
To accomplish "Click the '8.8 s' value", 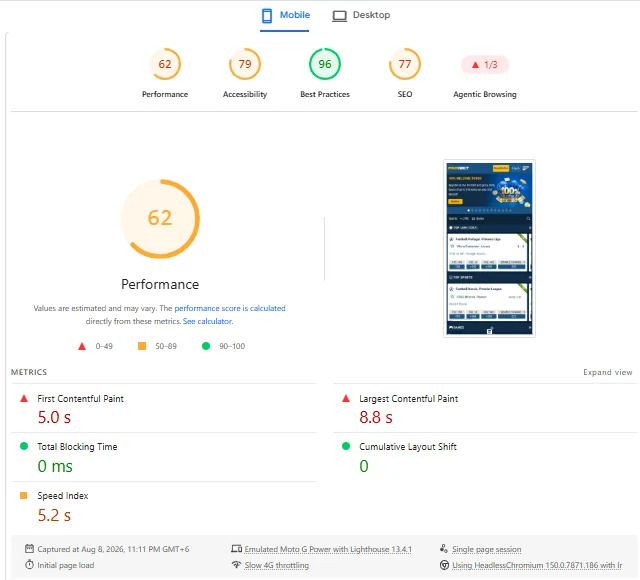I will click(376, 418).
